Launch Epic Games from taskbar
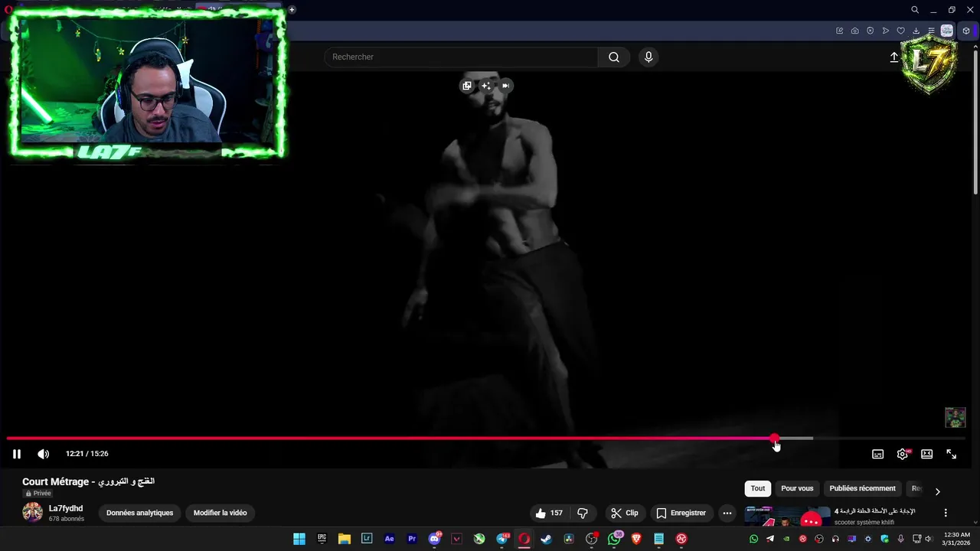This screenshot has width=980, height=551. (x=322, y=539)
